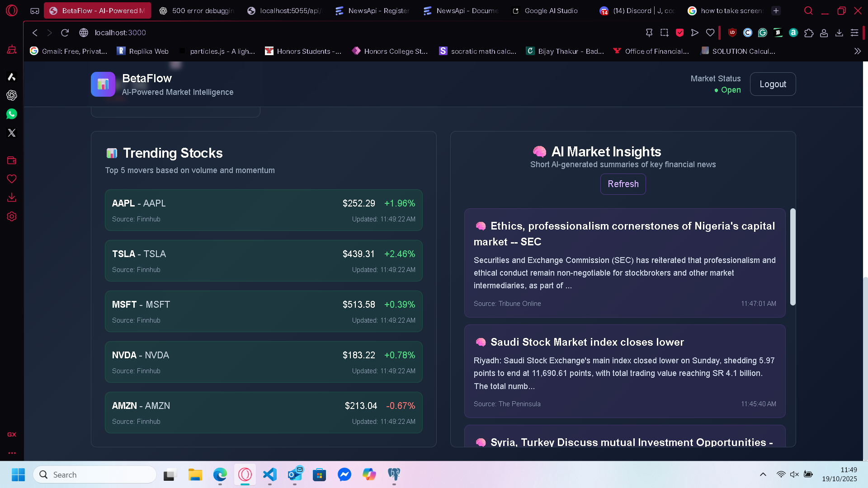
Task: Expand the hidden bookmarks chevron
Action: pos(857,52)
